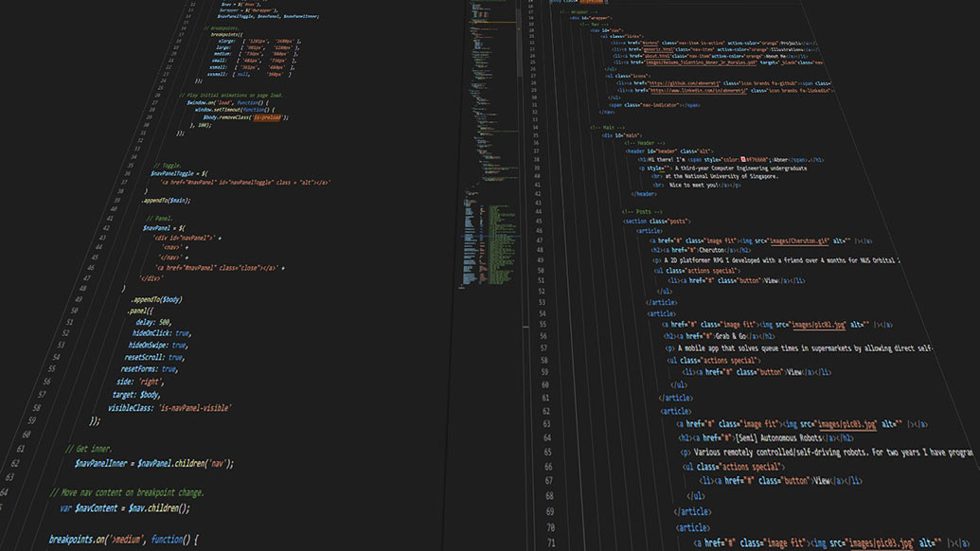Follow the images/pic02.jpg link on line 55

click(x=818, y=325)
